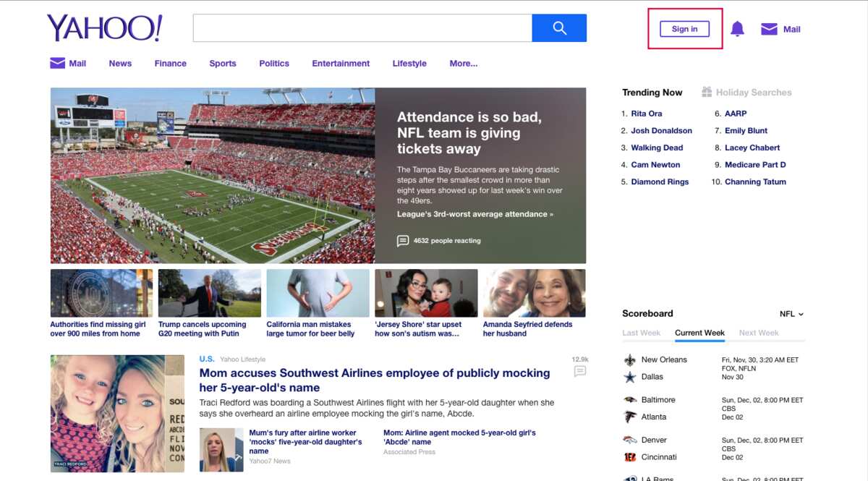Click the blue search magnifier button

(559, 28)
